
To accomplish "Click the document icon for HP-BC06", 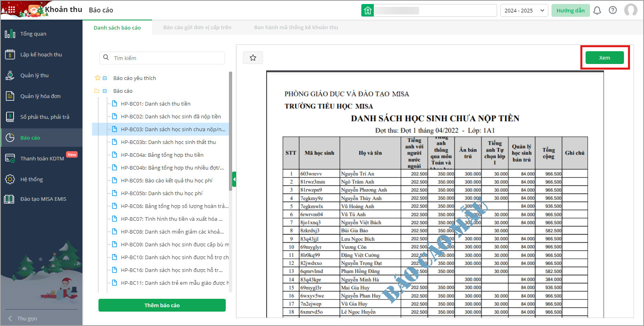I will [x=114, y=206].
